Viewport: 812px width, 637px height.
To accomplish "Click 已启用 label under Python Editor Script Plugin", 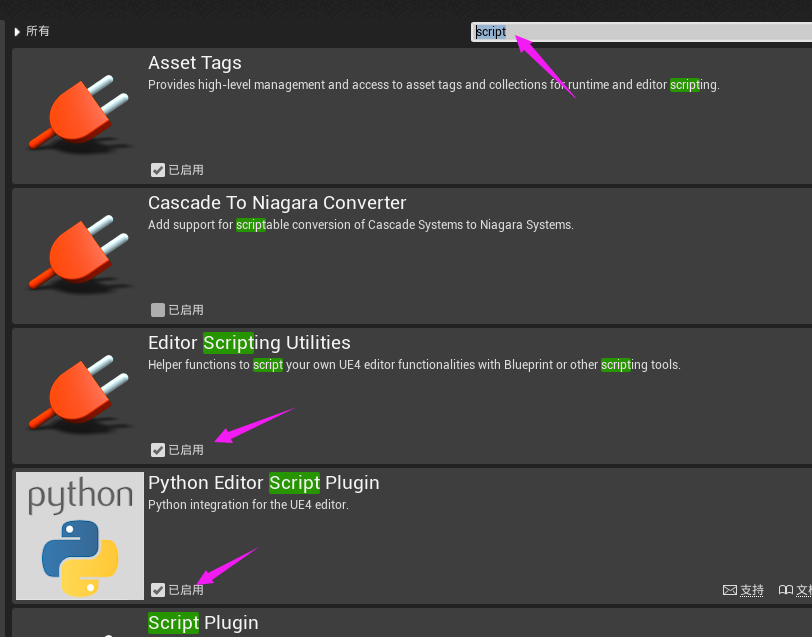I will 186,589.
